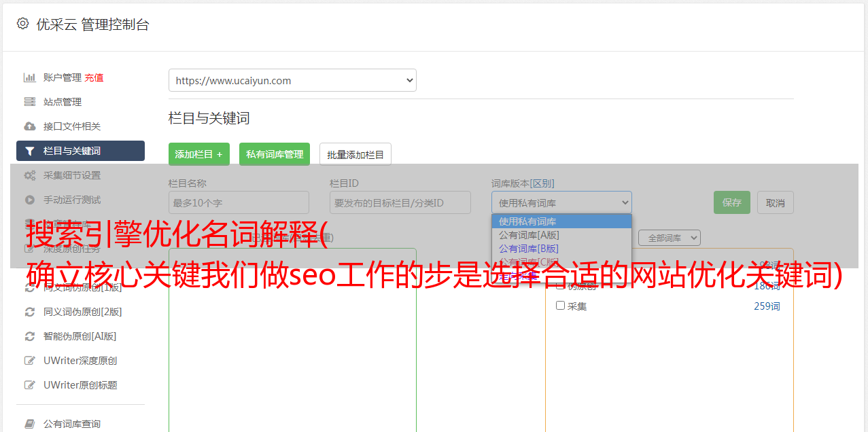
Task: Click the 添加栏目 + button
Action: [199, 154]
